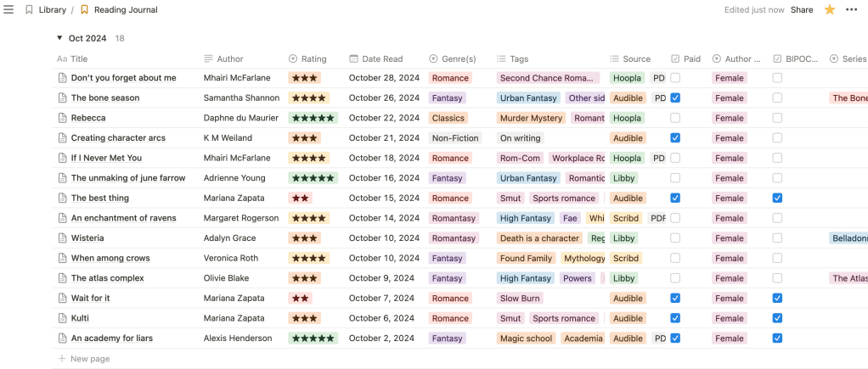Uncheck BIPOC box for Wait for it
Viewport: 868px width, 369px height.
pos(777,298)
